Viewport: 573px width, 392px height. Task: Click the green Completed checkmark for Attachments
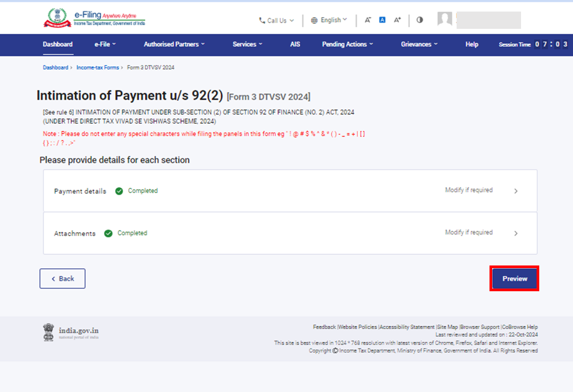(x=109, y=233)
